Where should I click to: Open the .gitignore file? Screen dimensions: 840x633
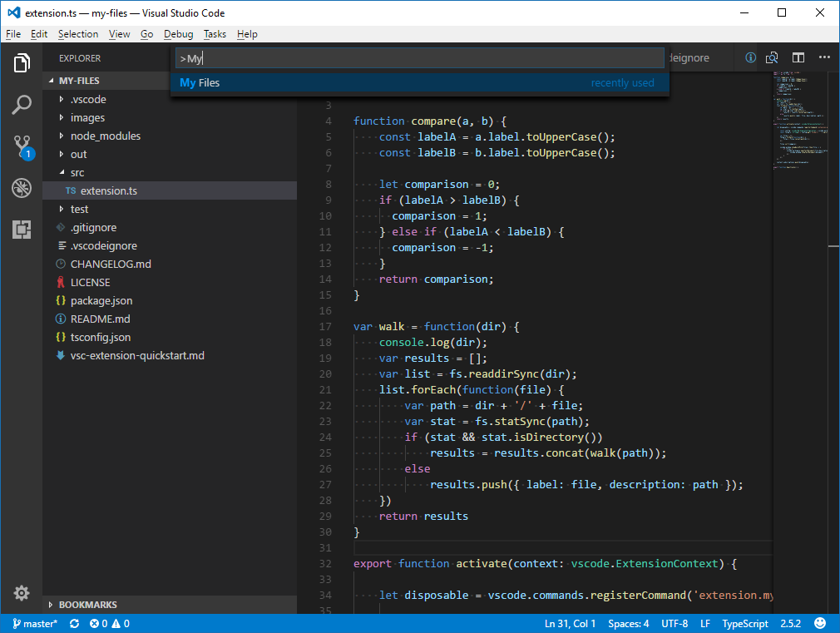[x=170, y=227]
